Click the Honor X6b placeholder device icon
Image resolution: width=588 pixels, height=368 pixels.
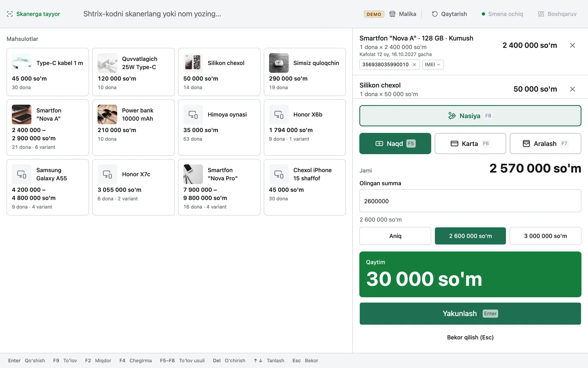pos(279,114)
